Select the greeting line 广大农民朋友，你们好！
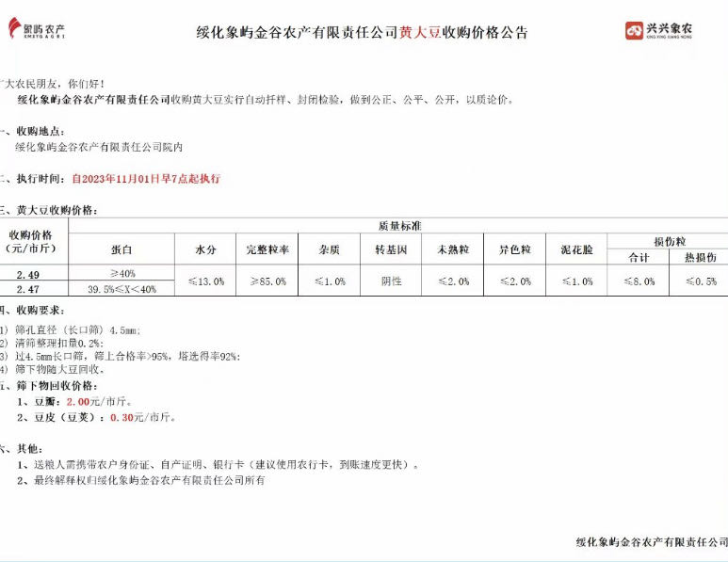Viewport: 728px width, 562px height. coord(53,84)
